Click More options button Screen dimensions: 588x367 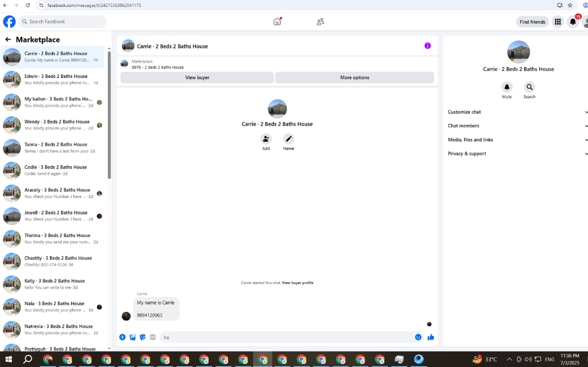(354, 77)
